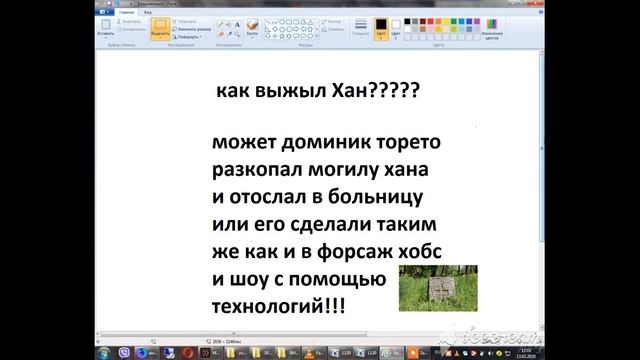Pick the Right triangle shape
This screenshot has height=360, width=640.
tap(268, 29)
